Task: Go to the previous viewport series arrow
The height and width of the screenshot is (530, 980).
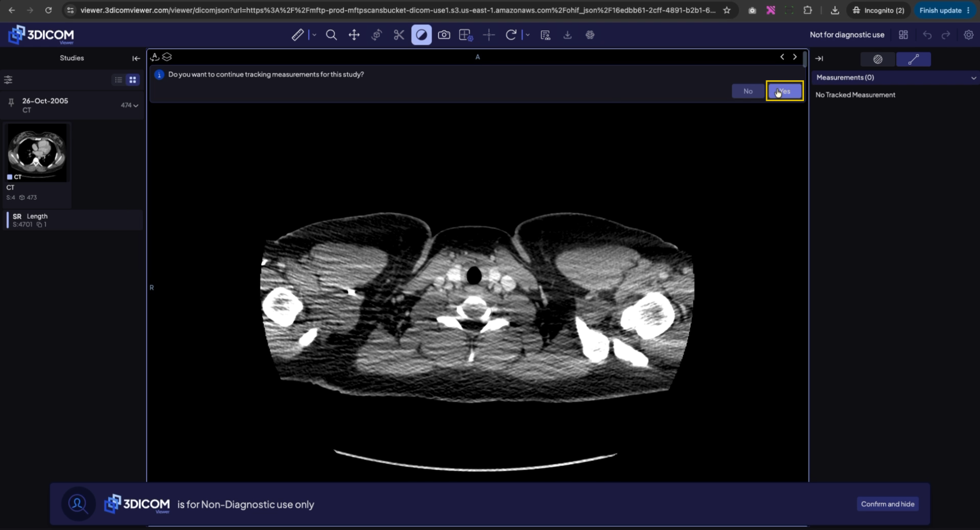Action: 782,57
